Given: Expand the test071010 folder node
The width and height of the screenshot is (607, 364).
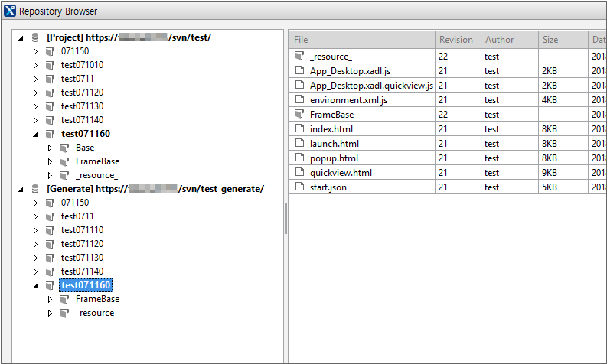Looking at the screenshot, I should click(35, 65).
